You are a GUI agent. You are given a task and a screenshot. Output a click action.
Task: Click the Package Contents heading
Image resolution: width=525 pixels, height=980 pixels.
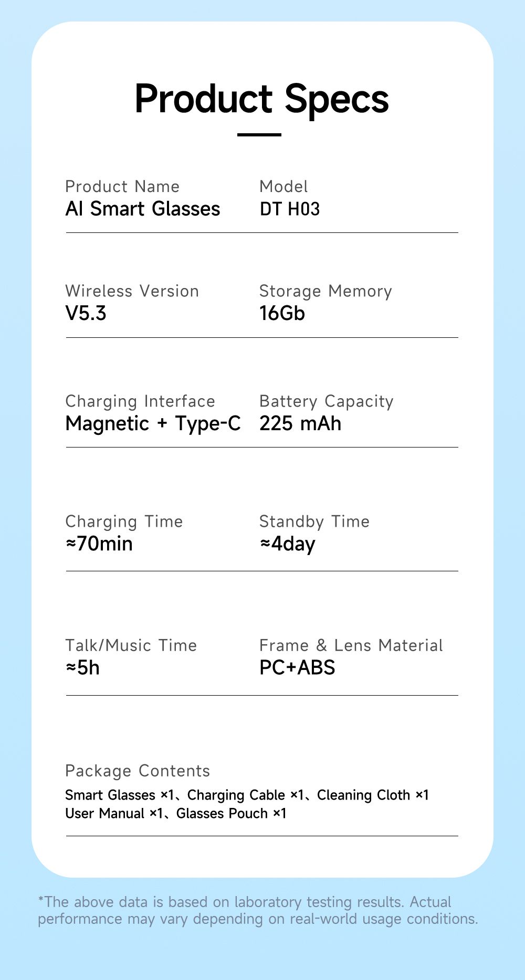click(x=138, y=771)
